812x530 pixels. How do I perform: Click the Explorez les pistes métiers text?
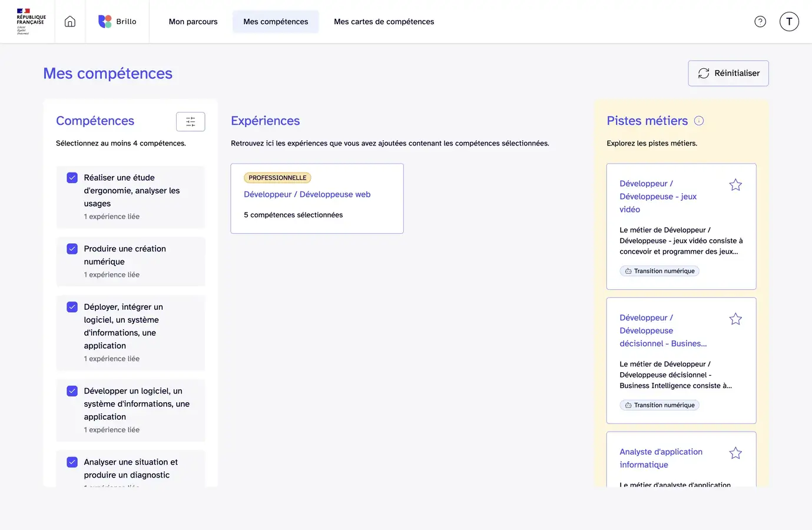click(652, 143)
